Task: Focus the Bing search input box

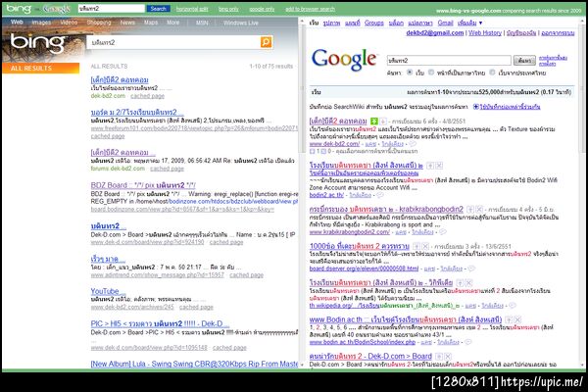Action: pyautogui.click(x=173, y=42)
